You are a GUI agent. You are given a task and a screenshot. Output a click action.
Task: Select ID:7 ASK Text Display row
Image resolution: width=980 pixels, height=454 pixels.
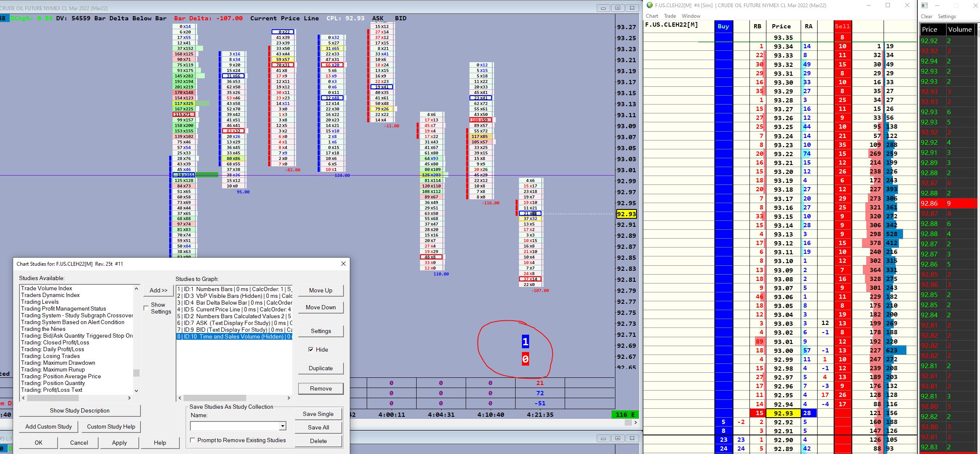pyautogui.click(x=234, y=323)
